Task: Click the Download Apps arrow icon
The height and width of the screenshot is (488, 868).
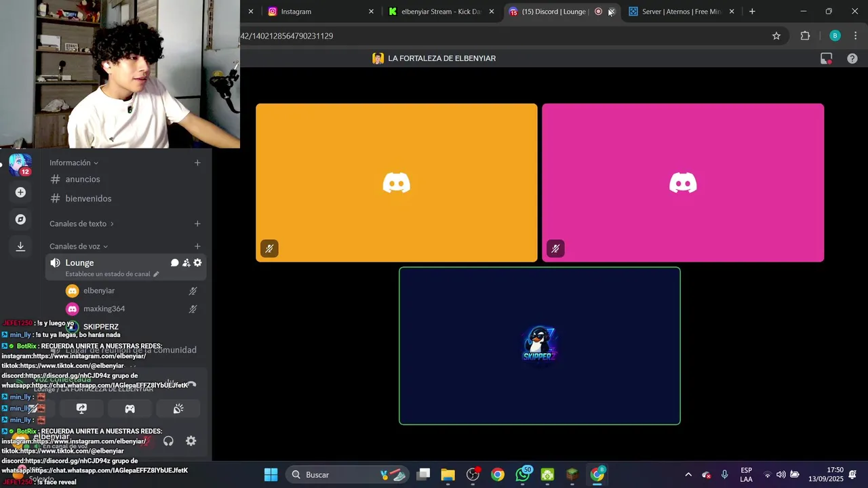Action: click(x=20, y=247)
